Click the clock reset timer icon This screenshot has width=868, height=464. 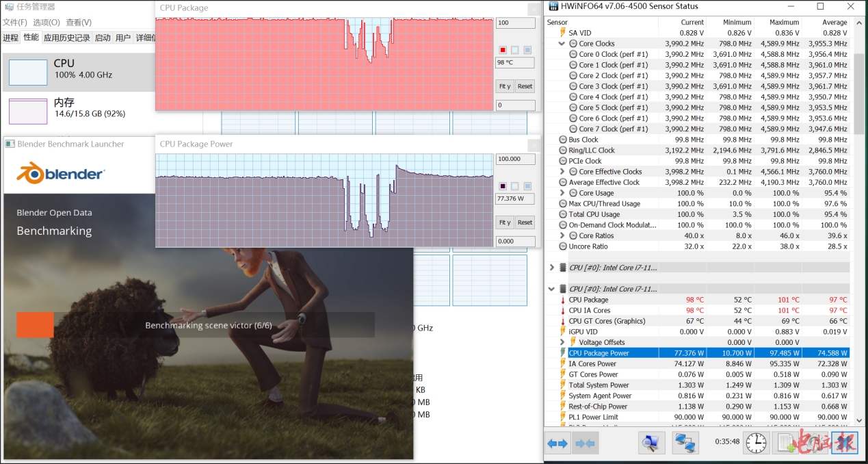756,443
